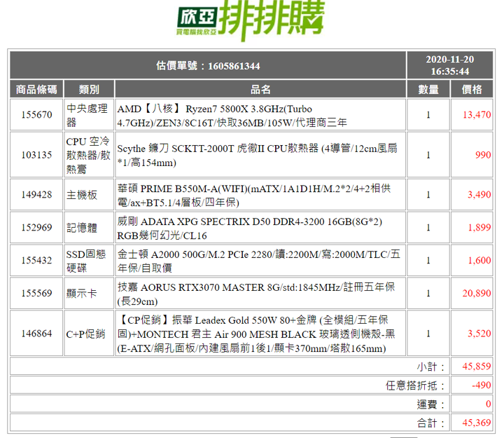
Task: Select the AORUS RTX3070 MASTER name
Action: tap(256, 294)
